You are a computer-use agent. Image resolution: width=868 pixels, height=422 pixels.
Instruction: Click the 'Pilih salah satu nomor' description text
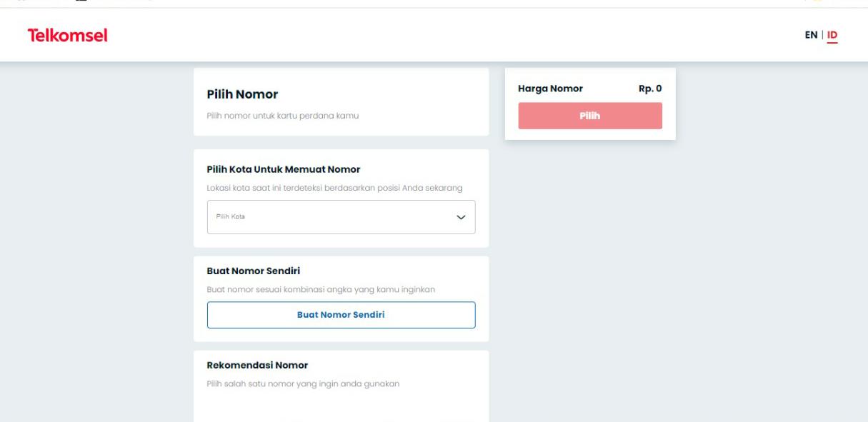pos(303,384)
